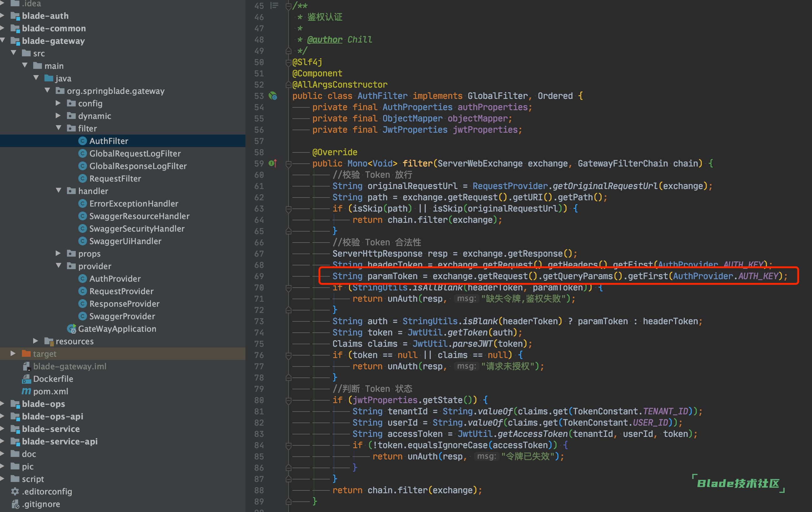Select the blade-ops module
812x512 pixels.
coord(44,404)
